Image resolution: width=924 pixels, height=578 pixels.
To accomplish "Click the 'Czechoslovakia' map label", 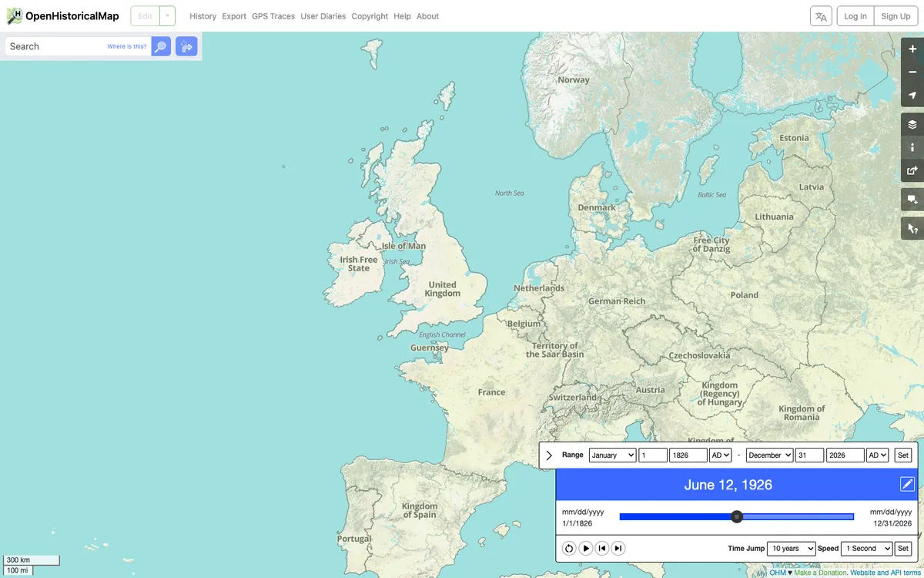I will coord(699,356).
